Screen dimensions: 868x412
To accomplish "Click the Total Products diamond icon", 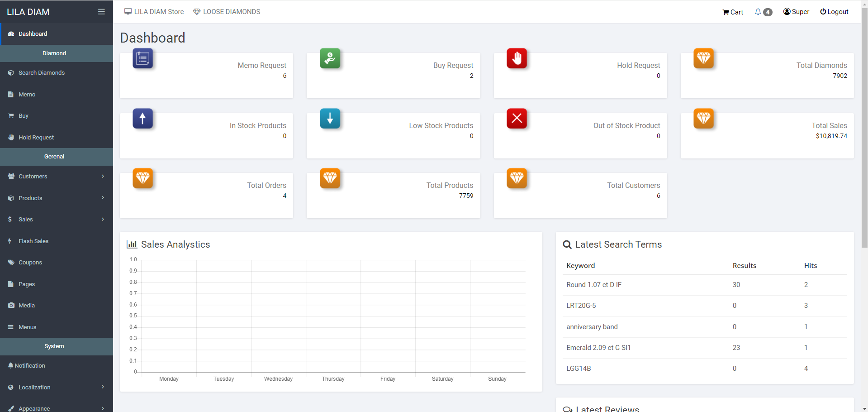I will pyautogui.click(x=330, y=178).
